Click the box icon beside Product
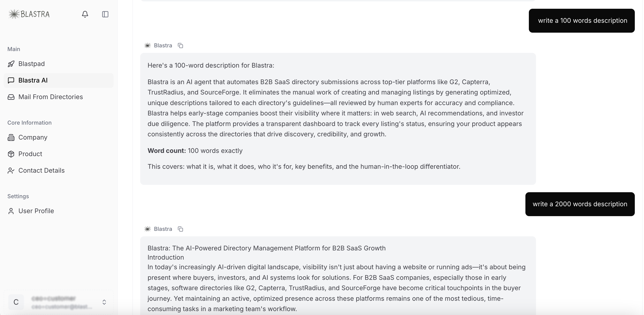Viewport: 644px width, 315px height. click(11, 154)
